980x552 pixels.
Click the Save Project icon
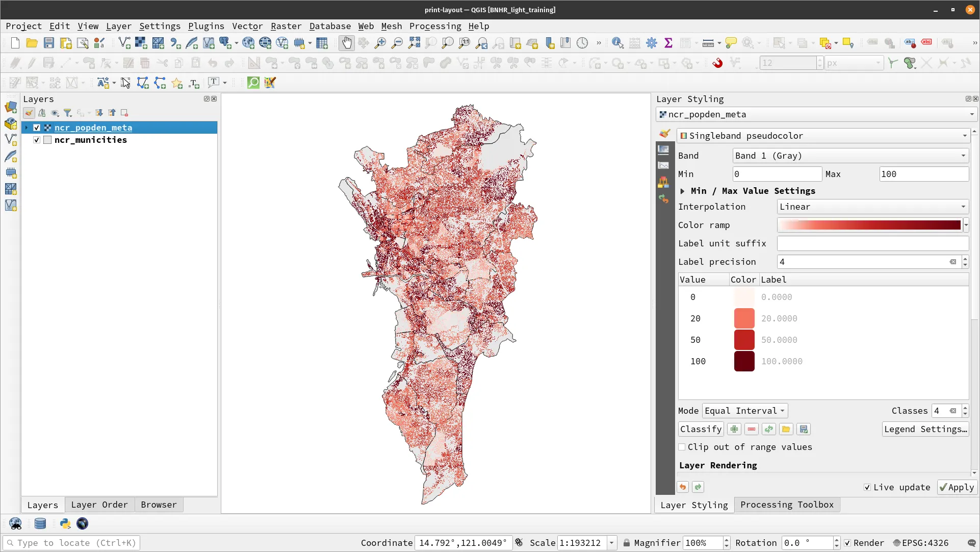49,43
